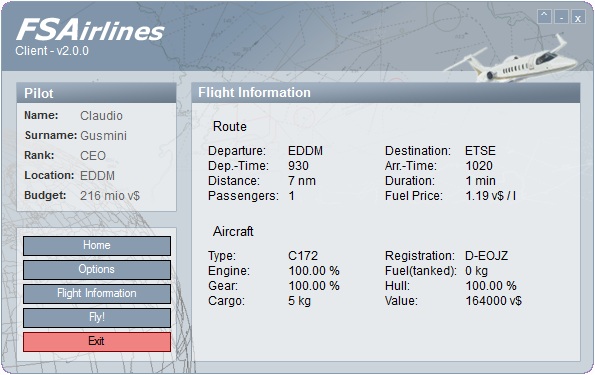Open the Options menu button
Image resolution: width=595 pixels, height=375 pixels.
97,269
